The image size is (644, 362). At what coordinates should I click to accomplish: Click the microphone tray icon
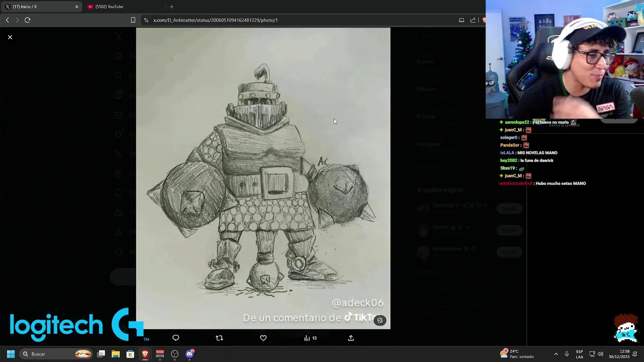pyautogui.click(x=567, y=354)
